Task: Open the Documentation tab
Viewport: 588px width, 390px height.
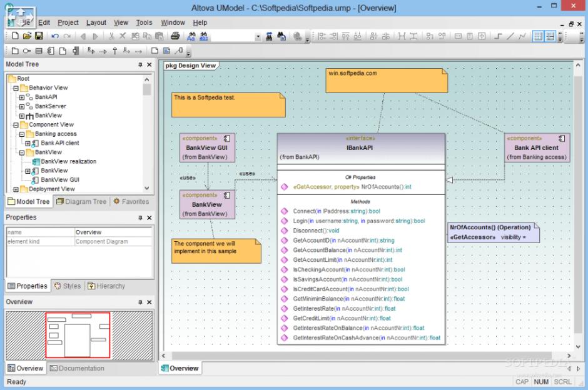Action: (x=77, y=368)
